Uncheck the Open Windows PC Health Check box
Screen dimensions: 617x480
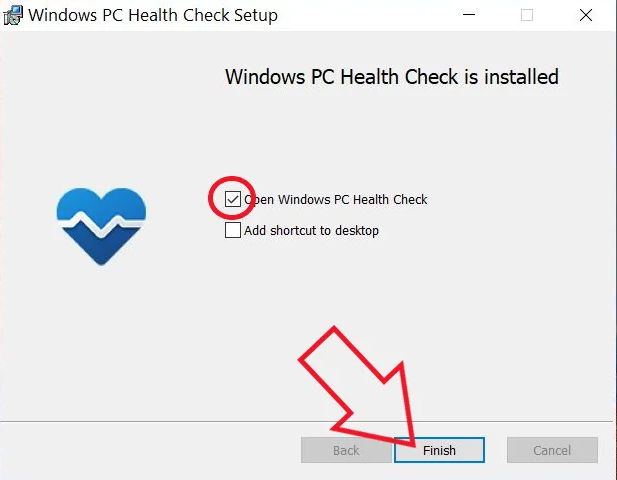233,199
